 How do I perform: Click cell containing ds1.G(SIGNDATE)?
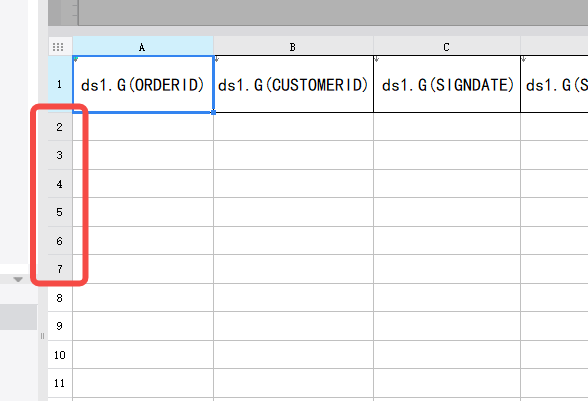tap(447, 84)
